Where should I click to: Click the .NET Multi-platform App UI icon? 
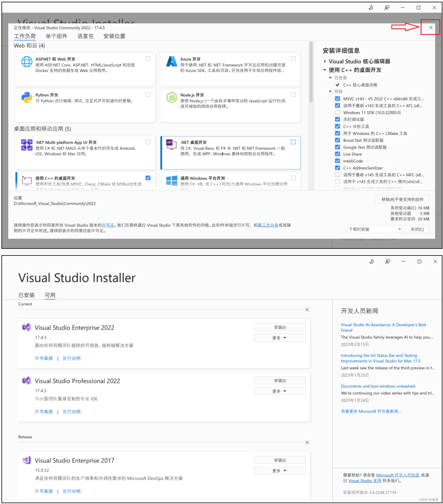pyautogui.click(x=27, y=145)
